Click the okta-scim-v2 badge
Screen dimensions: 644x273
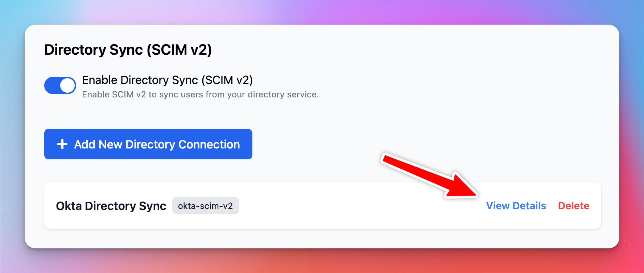(x=205, y=206)
